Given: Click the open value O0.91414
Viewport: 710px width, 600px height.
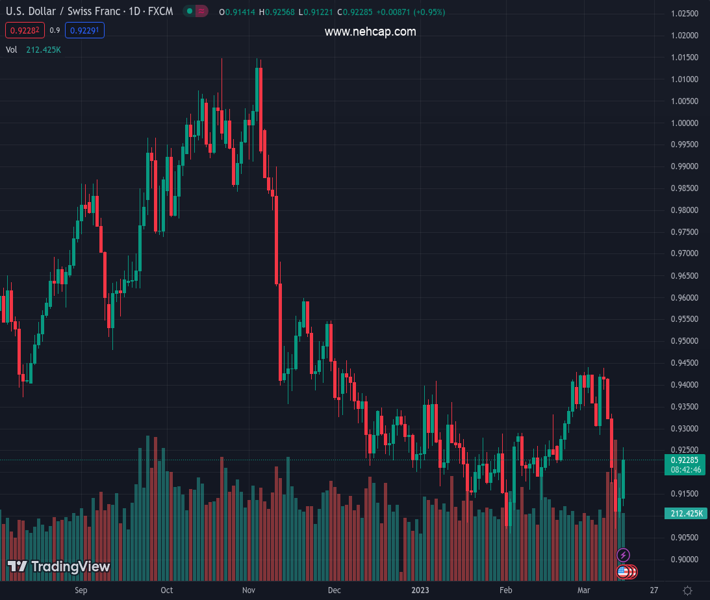Looking at the screenshot, I should click(x=237, y=12).
